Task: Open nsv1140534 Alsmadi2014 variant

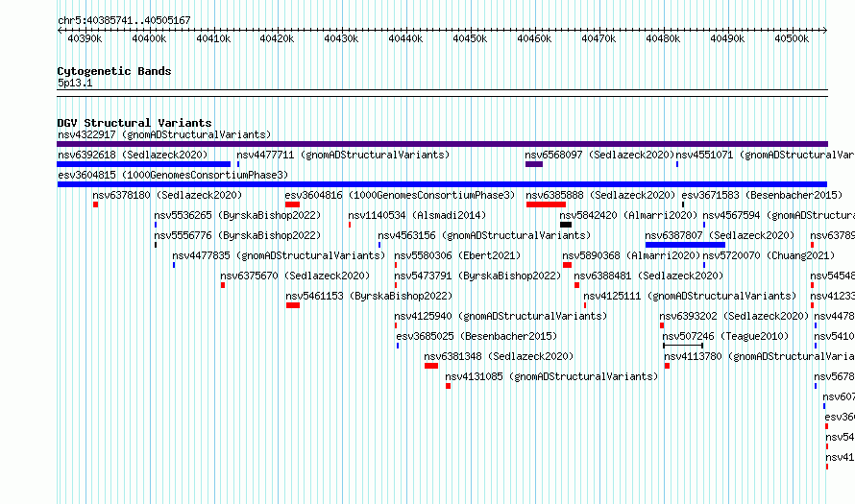Action: click(x=417, y=215)
